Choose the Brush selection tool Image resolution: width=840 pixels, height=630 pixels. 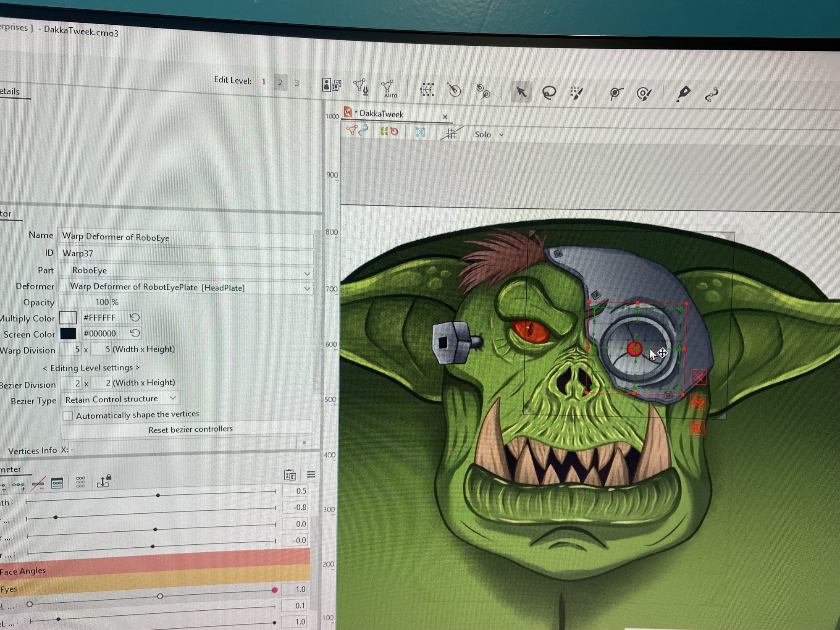pyautogui.click(x=576, y=93)
